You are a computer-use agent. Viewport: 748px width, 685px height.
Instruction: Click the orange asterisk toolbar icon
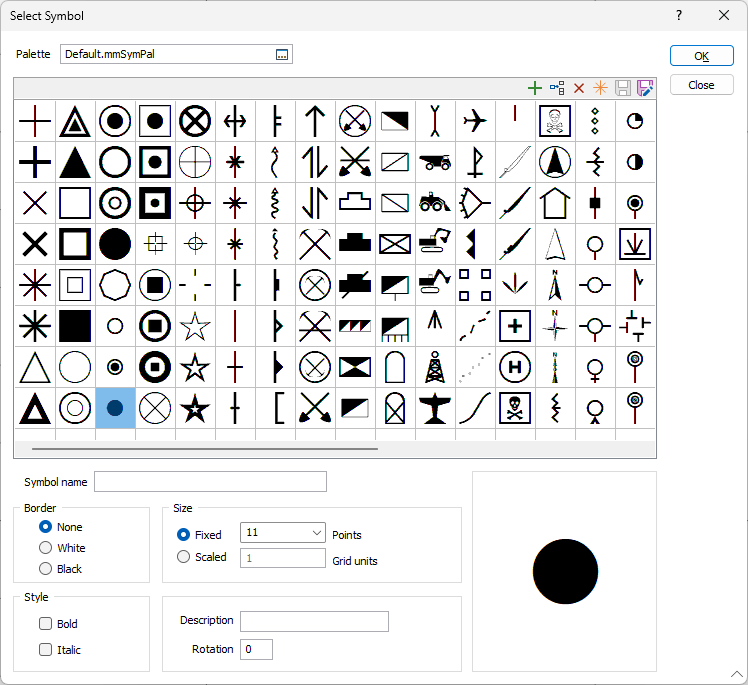point(600,88)
